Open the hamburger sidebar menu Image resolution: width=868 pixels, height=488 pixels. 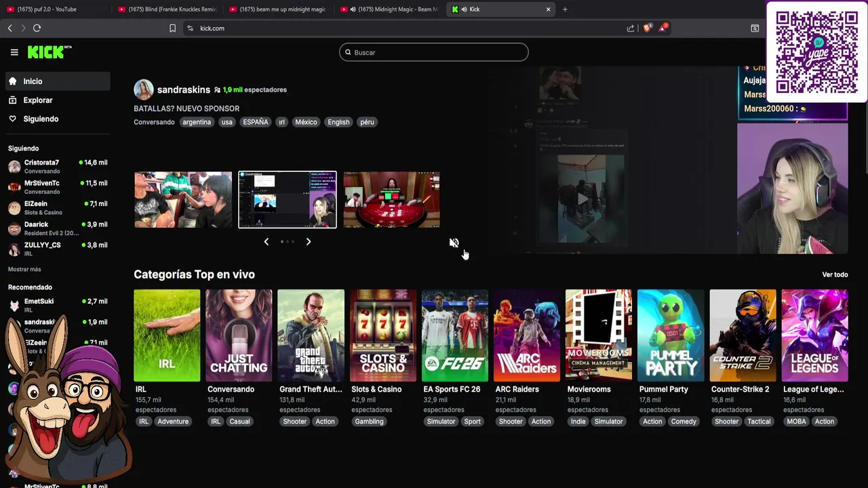click(x=14, y=52)
